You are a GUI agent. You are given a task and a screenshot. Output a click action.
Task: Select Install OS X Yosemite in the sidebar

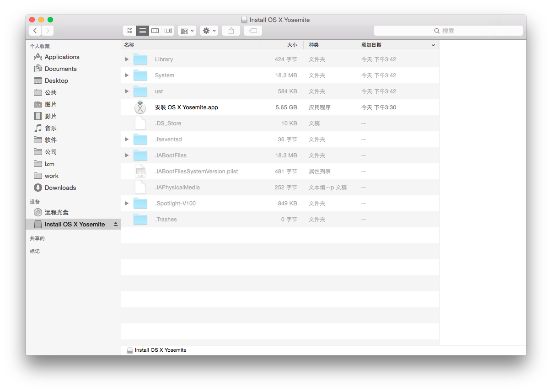click(x=73, y=224)
